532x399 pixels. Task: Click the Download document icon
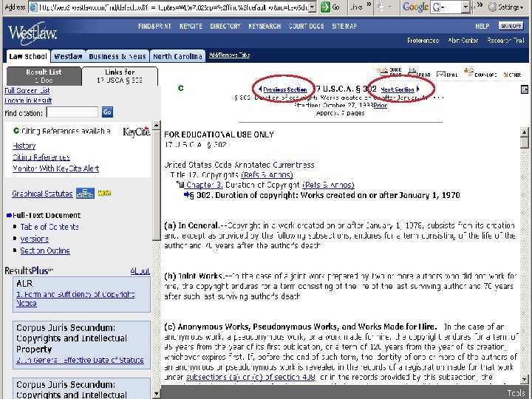[468, 72]
